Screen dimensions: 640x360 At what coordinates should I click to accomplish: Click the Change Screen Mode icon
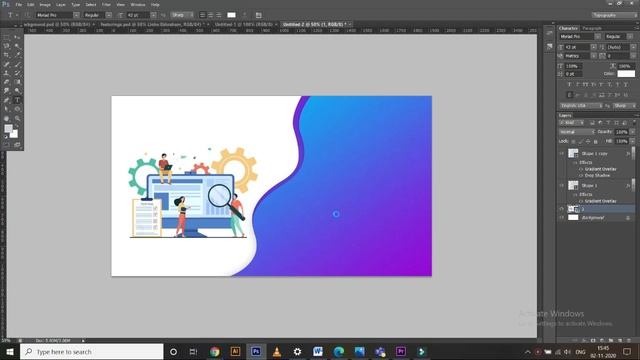click(x=17, y=144)
